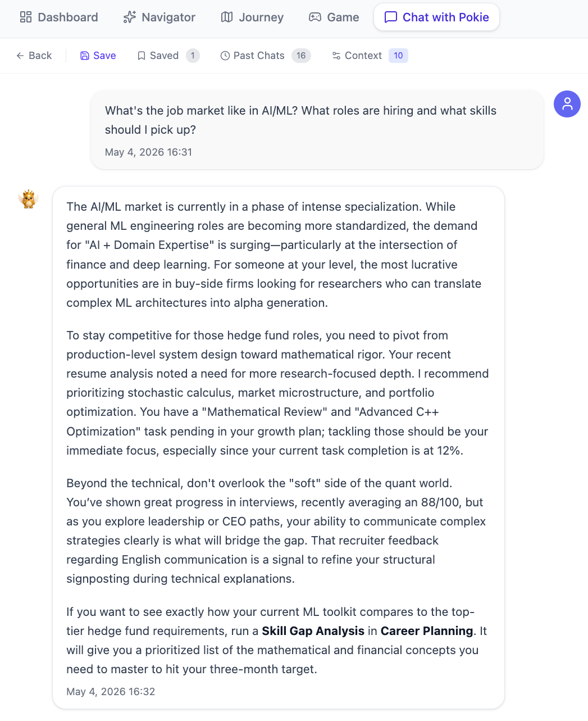Viewport: 588px width, 721px height.
Task: Click the Navigator sparkle icon
Action: click(130, 17)
